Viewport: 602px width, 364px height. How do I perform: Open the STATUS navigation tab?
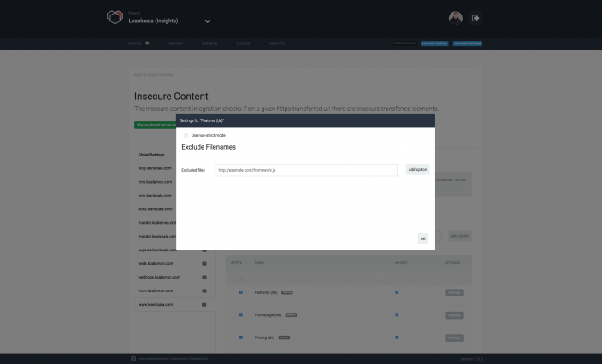(x=134, y=44)
